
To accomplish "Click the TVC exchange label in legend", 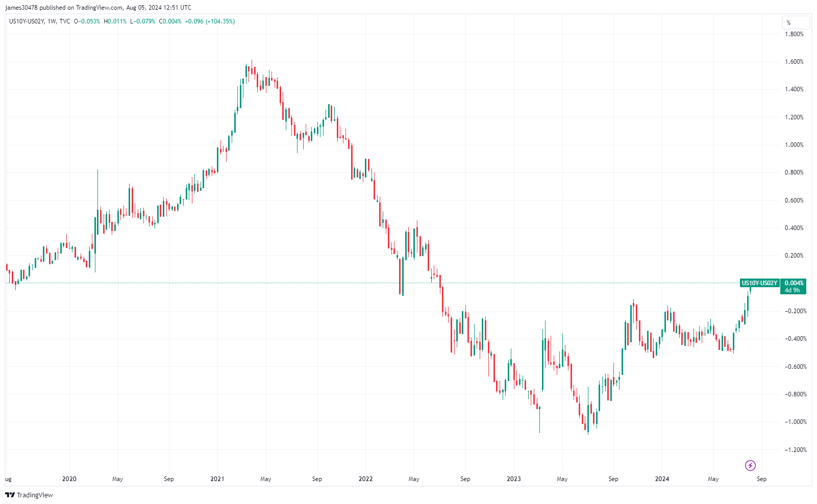I will click(65, 21).
